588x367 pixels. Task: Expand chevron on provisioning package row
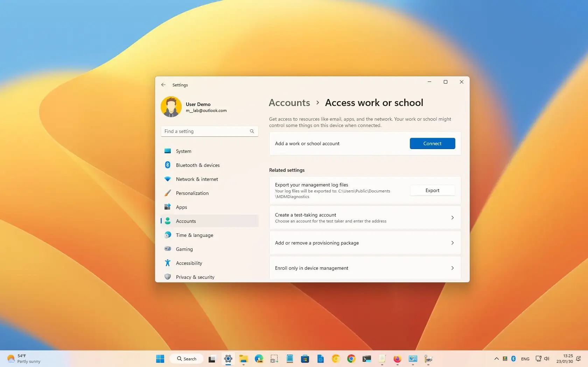pyautogui.click(x=453, y=243)
